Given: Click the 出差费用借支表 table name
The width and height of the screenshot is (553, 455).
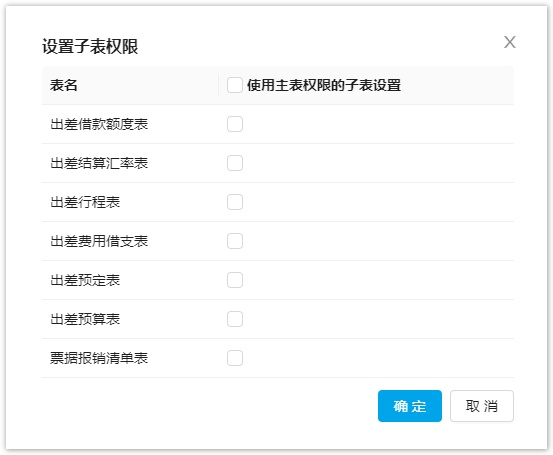Looking at the screenshot, I should click(99, 241).
